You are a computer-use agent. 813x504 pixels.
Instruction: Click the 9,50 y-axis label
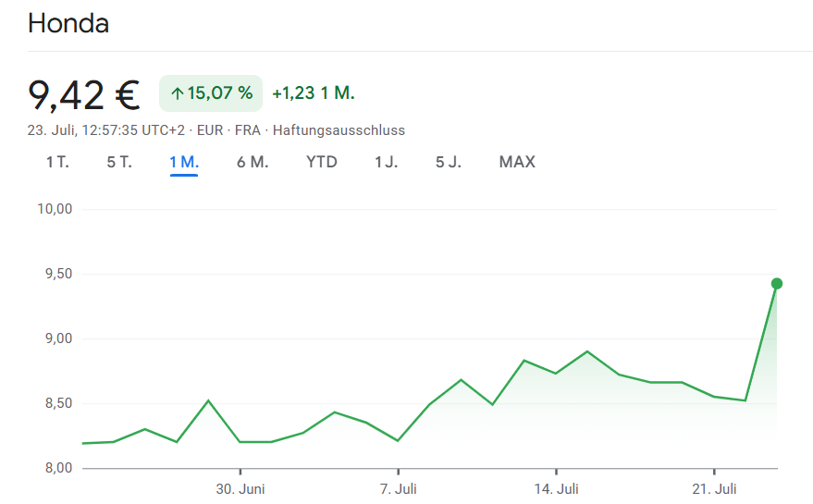[58, 274]
